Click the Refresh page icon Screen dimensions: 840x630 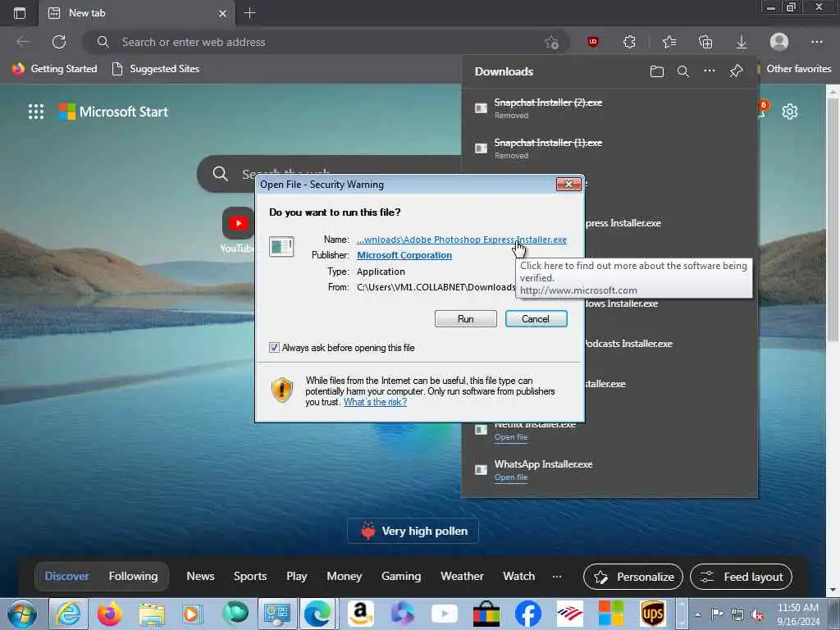[x=59, y=42]
